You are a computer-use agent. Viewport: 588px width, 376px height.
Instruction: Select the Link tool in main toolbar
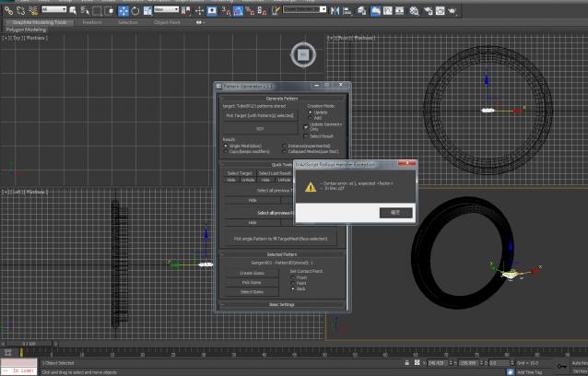8,10
